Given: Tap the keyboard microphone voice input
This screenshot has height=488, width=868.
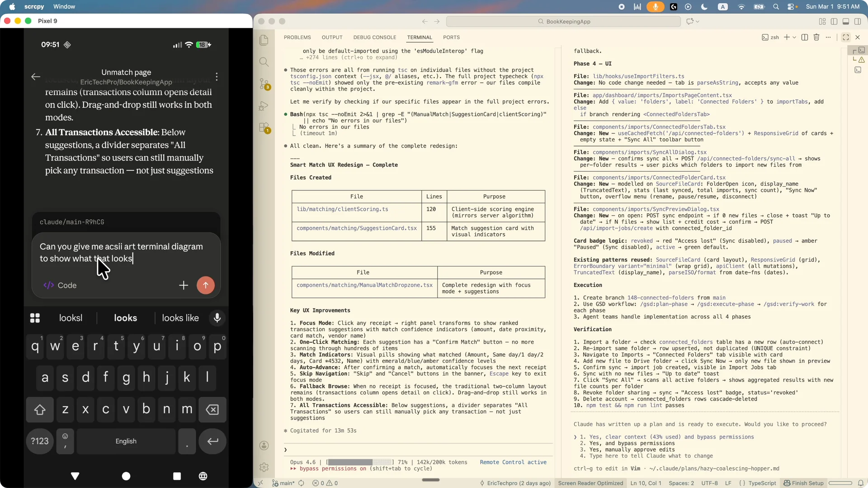Looking at the screenshot, I should tap(217, 318).
